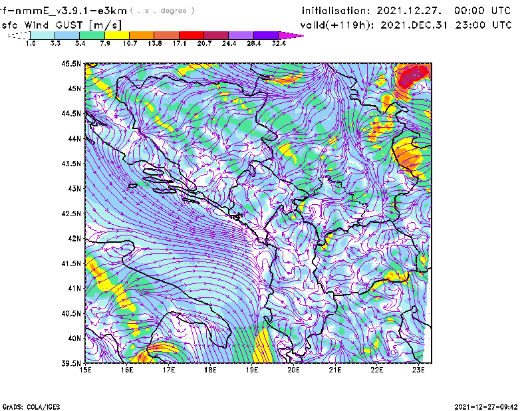Click the legend value 7.9
532x411 pixels.
(x=105, y=43)
